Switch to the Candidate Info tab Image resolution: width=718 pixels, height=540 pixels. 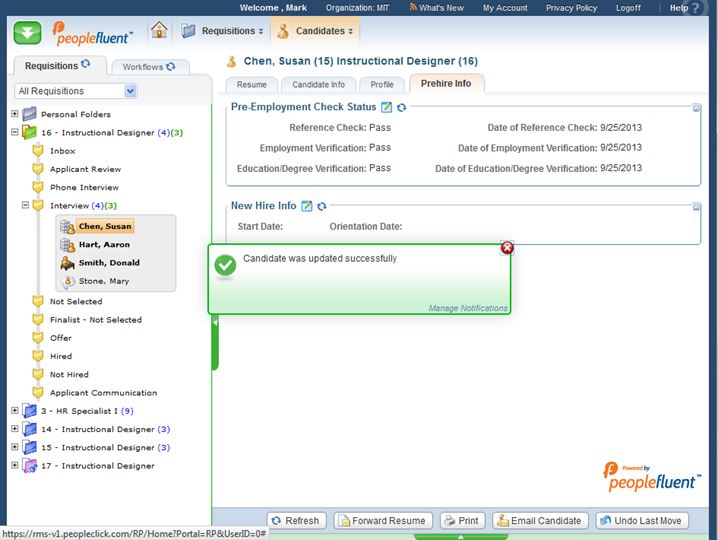coord(318,85)
